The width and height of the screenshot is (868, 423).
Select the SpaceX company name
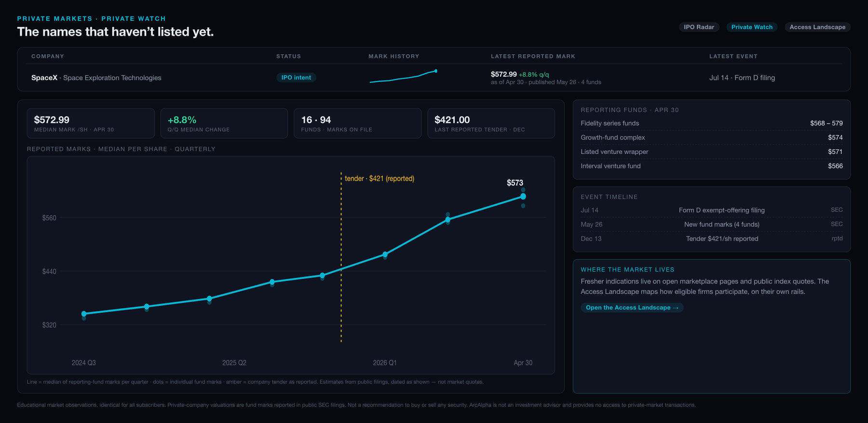click(44, 78)
